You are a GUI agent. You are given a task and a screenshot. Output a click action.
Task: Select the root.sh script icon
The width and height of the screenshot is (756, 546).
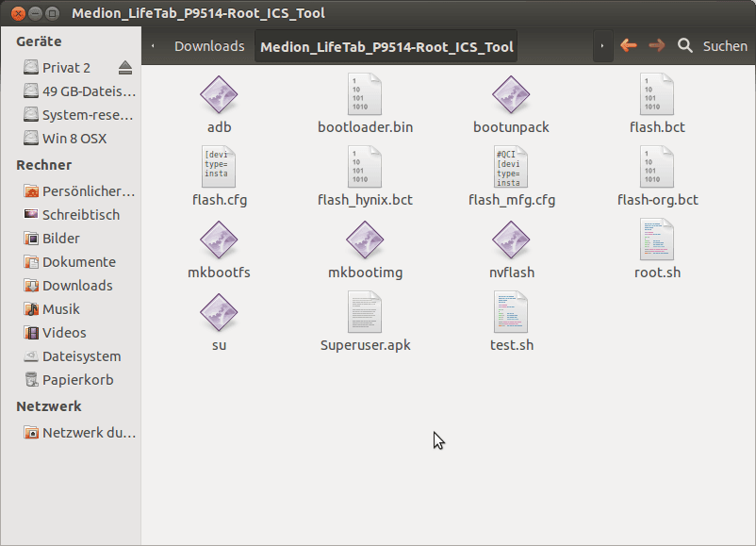tap(657, 240)
